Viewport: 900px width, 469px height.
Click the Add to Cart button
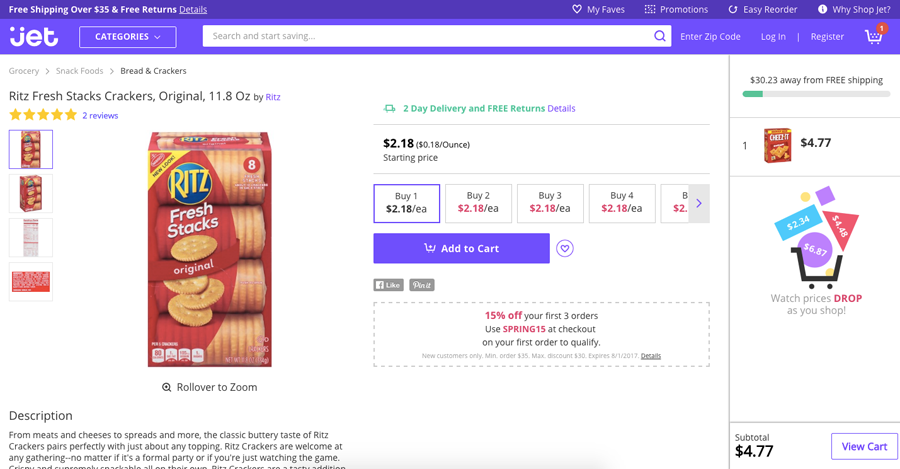461,249
